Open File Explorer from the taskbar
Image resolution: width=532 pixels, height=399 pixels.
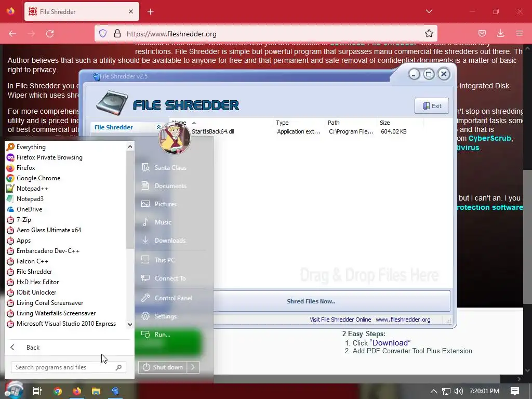tap(96, 391)
